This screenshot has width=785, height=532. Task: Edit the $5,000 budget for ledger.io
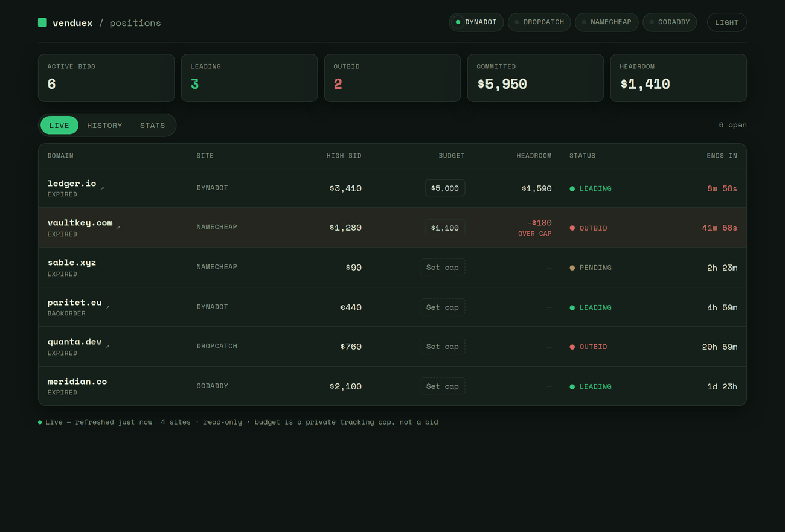[445, 188]
